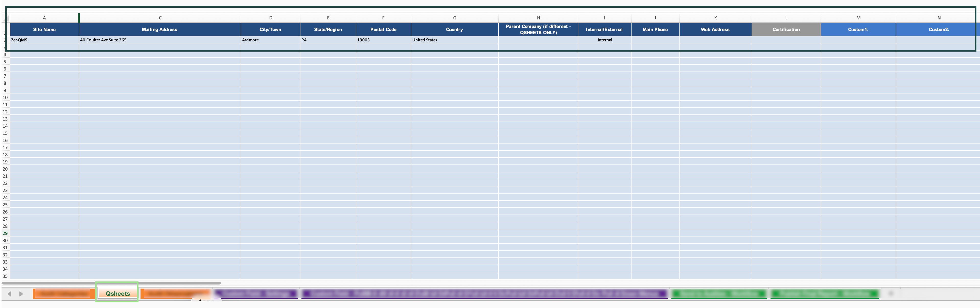Image resolution: width=980 pixels, height=308 pixels.
Task: Select the '19003' postal code cell
Action: click(383, 40)
